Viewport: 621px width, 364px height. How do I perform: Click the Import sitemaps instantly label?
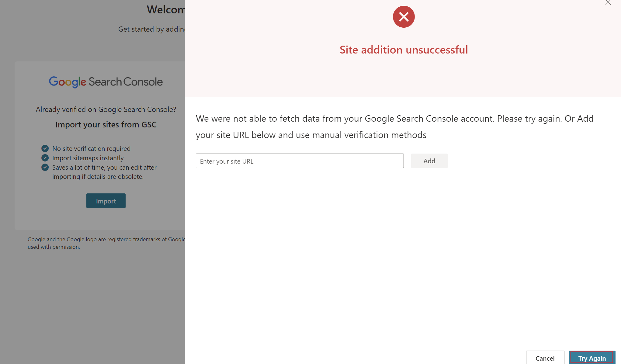coord(88,158)
